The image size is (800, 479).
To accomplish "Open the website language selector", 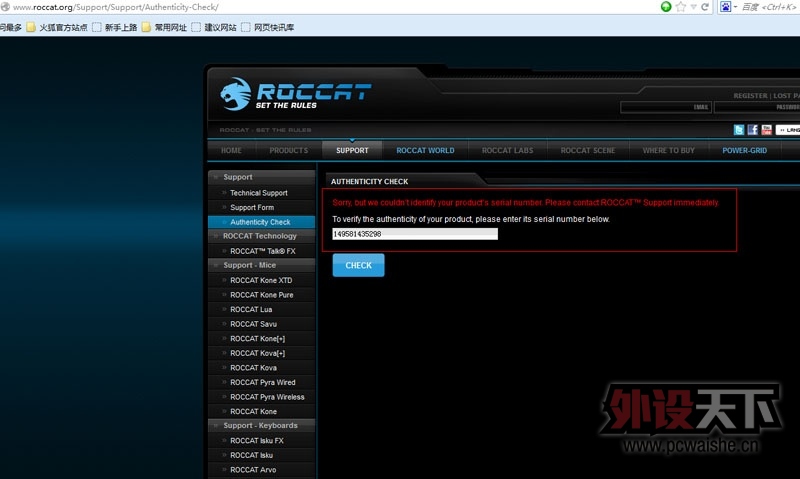I will [788, 130].
